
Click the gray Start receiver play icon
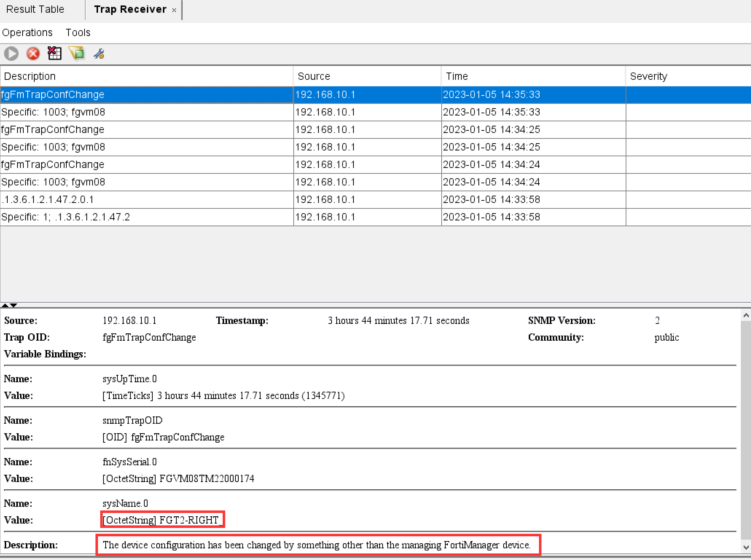click(x=11, y=54)
